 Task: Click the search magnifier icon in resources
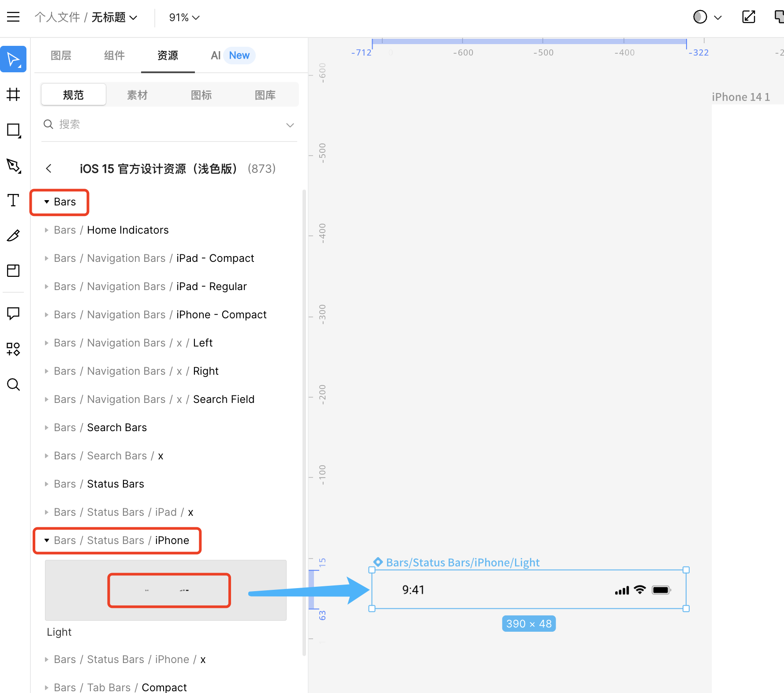(x=49, y=124)
